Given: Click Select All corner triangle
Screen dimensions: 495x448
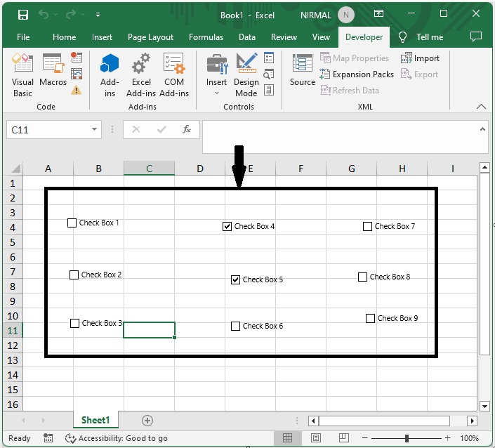Looking at the screenshot, I should (x=15, y=169).
